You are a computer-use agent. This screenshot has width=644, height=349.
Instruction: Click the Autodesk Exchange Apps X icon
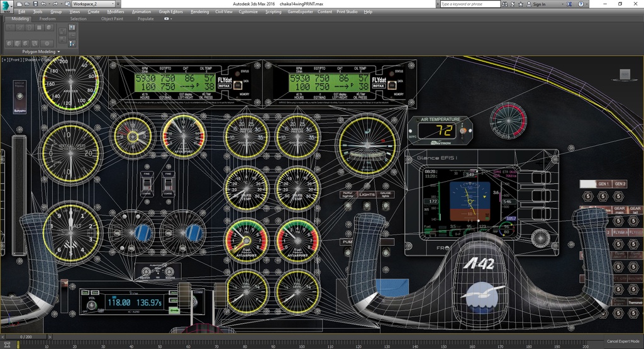(569, 4)
